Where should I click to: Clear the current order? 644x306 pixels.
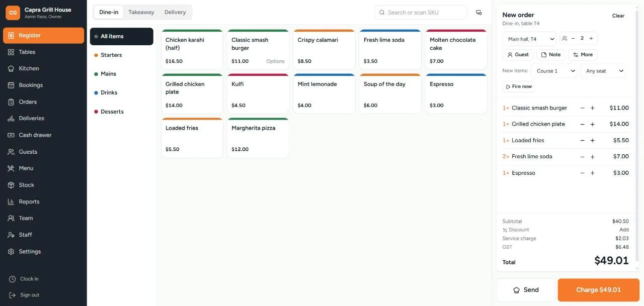click(618, 16)
